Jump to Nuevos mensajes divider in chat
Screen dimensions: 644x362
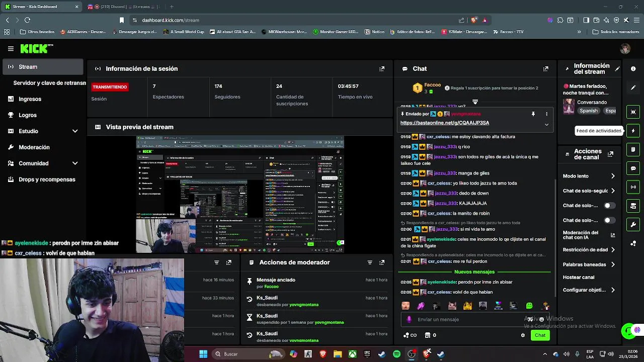[474, 272]
